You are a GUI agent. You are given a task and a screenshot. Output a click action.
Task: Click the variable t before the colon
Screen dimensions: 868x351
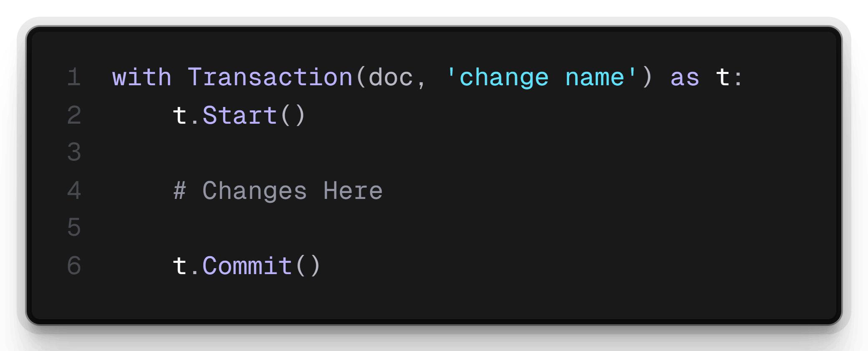pyautogui.click(x=723, y=77)
